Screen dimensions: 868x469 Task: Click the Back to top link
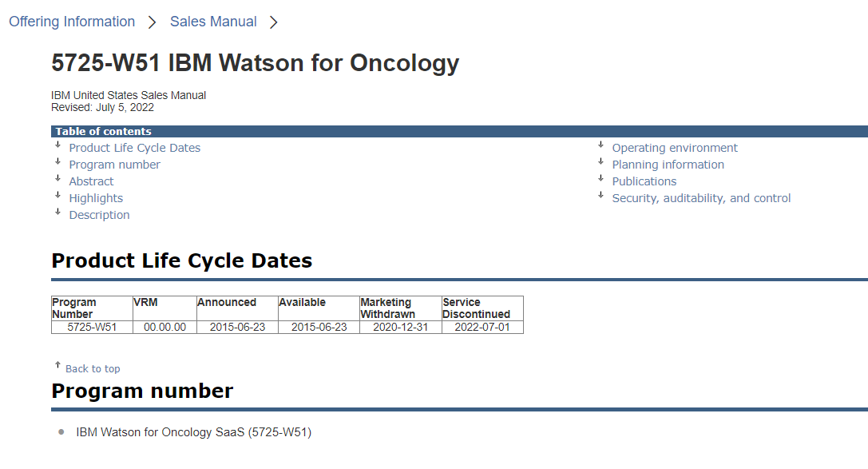pos(93,368)
